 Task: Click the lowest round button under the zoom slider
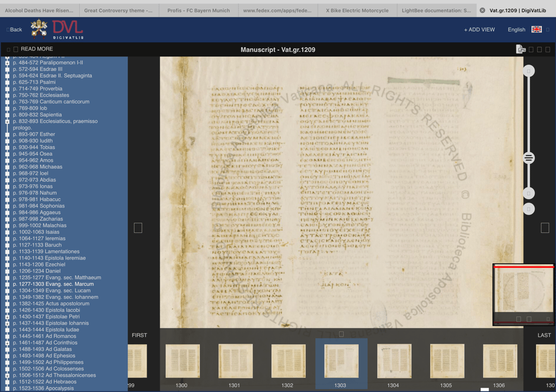pos(528,209)
